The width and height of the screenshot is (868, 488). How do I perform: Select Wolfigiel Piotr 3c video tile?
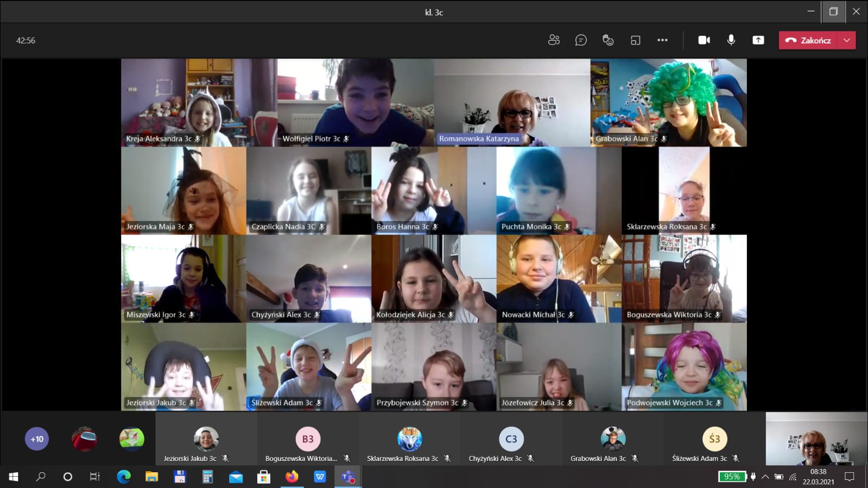click(356, 103)
